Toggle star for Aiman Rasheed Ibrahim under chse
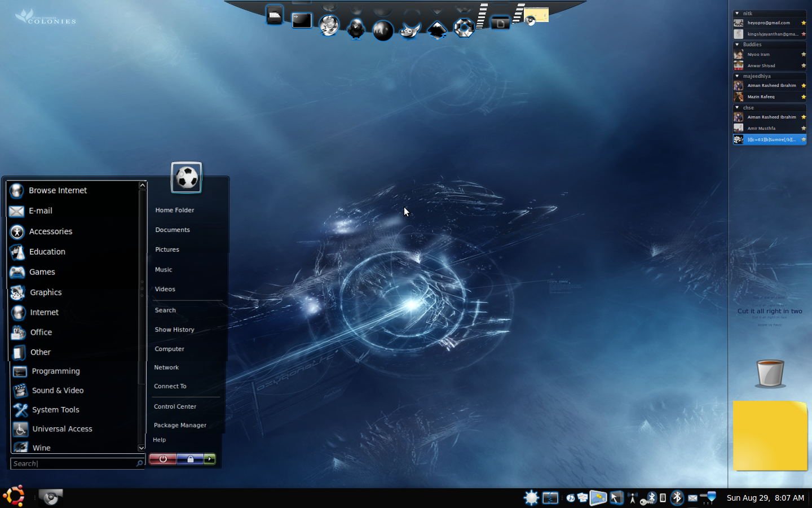Viewport: 812px width, 508px height. 804,117
